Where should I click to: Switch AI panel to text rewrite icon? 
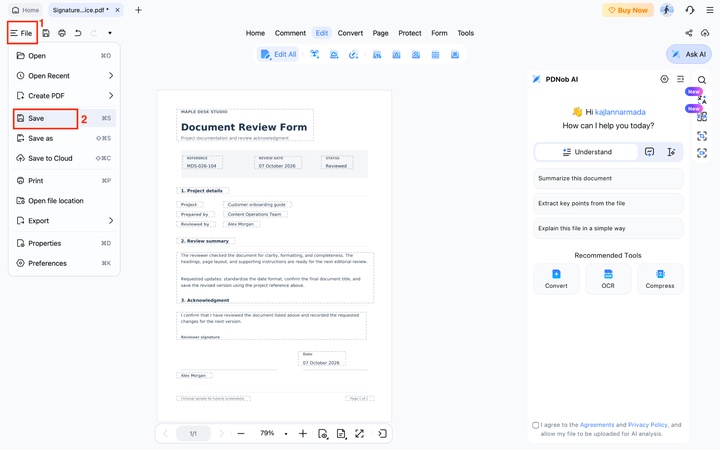click(x=671, y=152)
